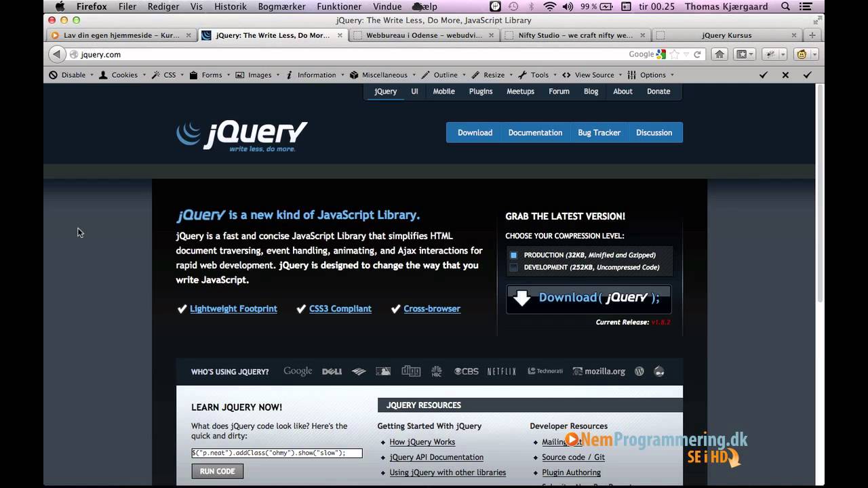
Task: Click the jquery.com address bar
Action: (346, 54)
